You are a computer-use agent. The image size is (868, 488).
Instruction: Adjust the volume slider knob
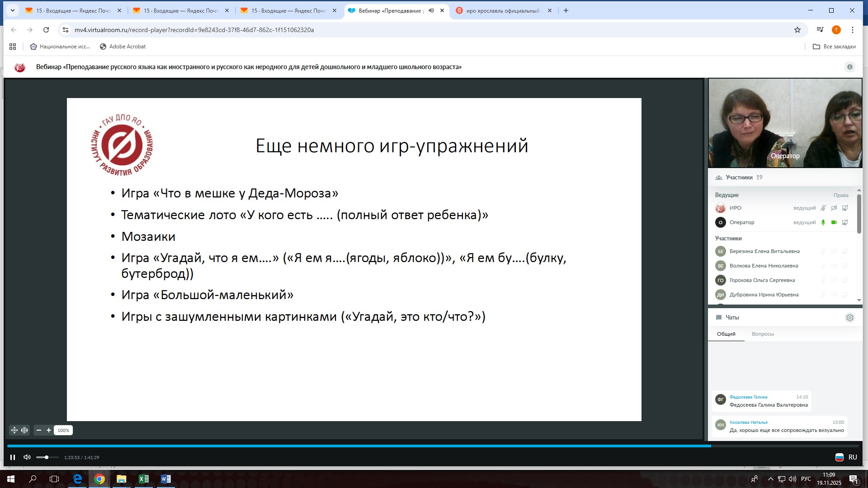pos(46,457)
